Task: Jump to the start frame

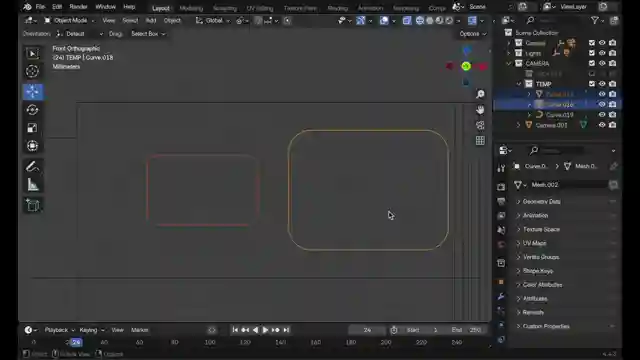Action: [235, 330]
